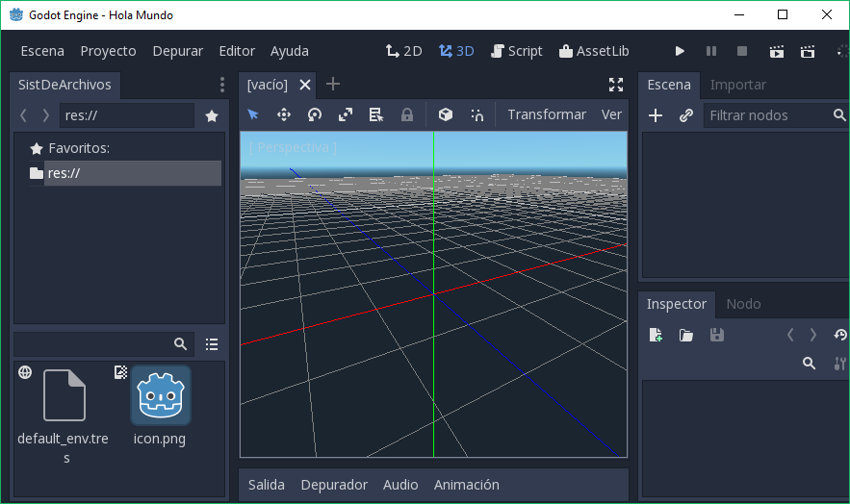
Task: Close the [vacío] scene tab
Action: [305, 85]
